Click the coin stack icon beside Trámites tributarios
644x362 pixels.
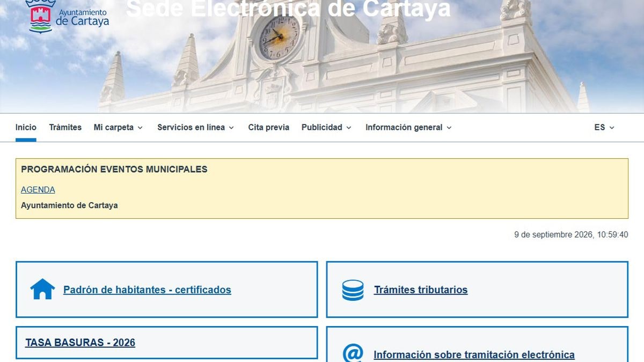point(353,290)
